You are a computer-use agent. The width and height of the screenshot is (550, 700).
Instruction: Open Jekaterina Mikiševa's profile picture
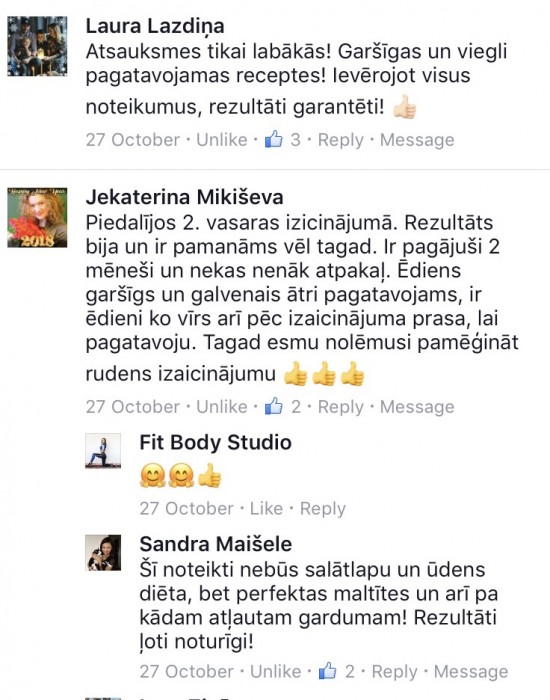[x=38, y=217]
